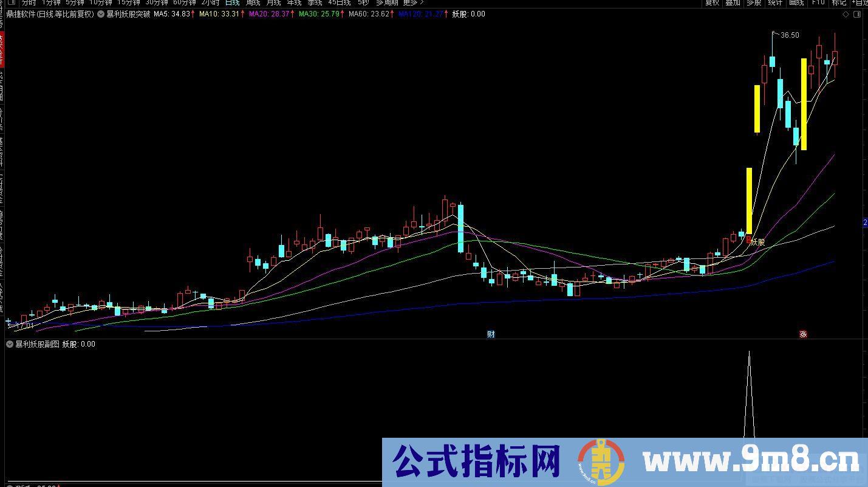Image resolution: width=868 pixels, height=487 pixels.
Task: Select the 5秒 period
Action: (x=363, y=3)
